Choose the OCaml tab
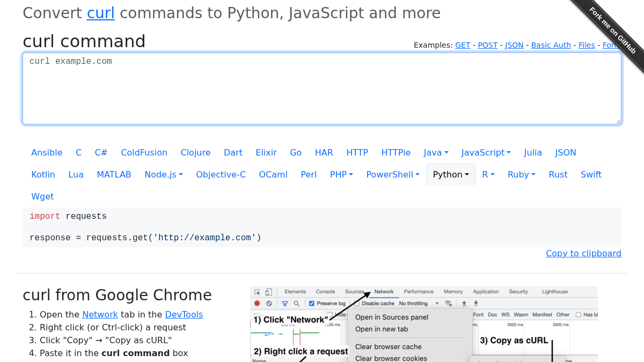 273,174
